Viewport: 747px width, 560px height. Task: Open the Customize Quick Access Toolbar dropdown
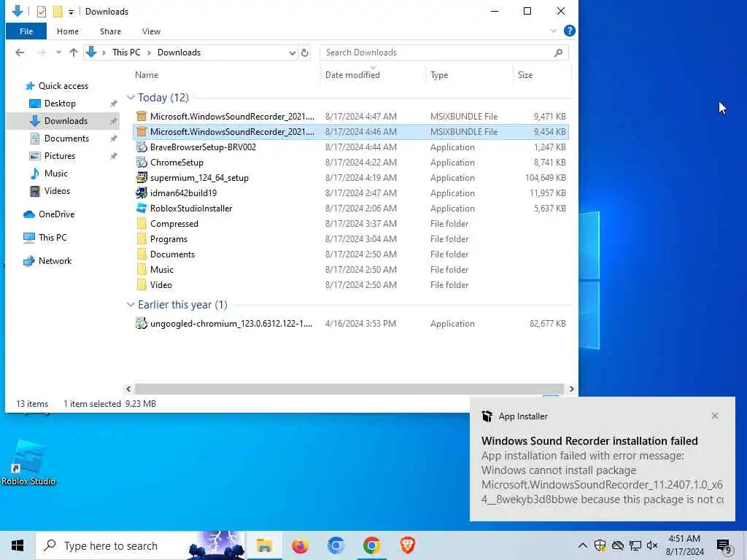coord(71,12)
